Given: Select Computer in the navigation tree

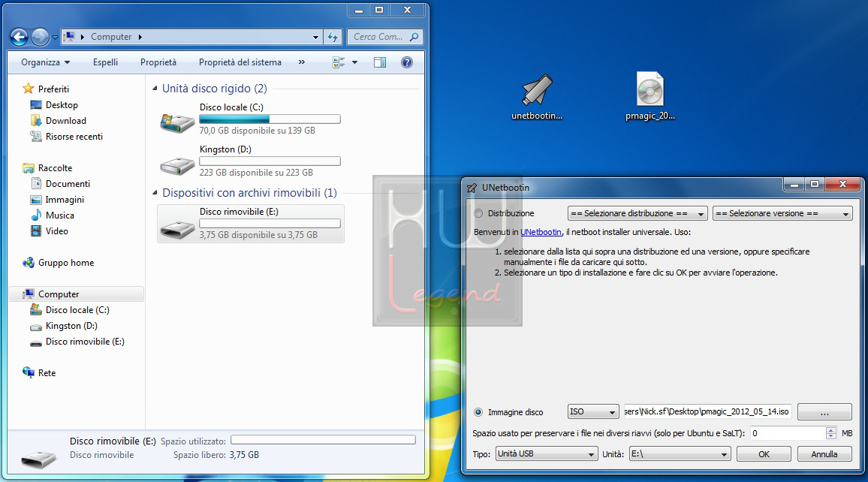Looking at the screenshot, I should pos(59,294).
